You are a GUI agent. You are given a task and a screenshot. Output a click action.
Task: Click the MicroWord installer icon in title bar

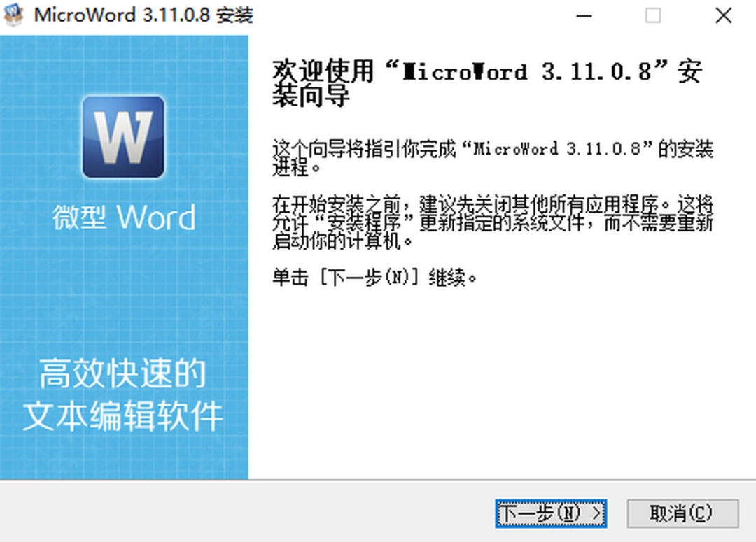click(x=13, y=15)
